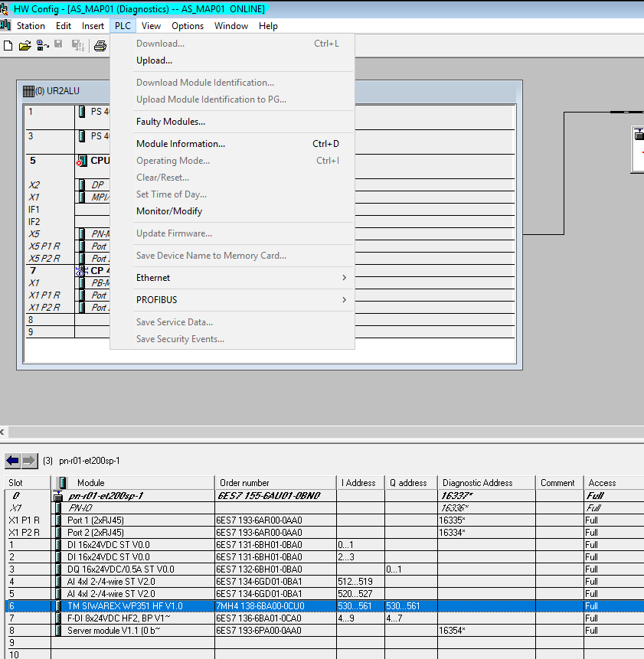Open the Options menu
The width and height of the screenshot is (644, 659).
[187, 26]
